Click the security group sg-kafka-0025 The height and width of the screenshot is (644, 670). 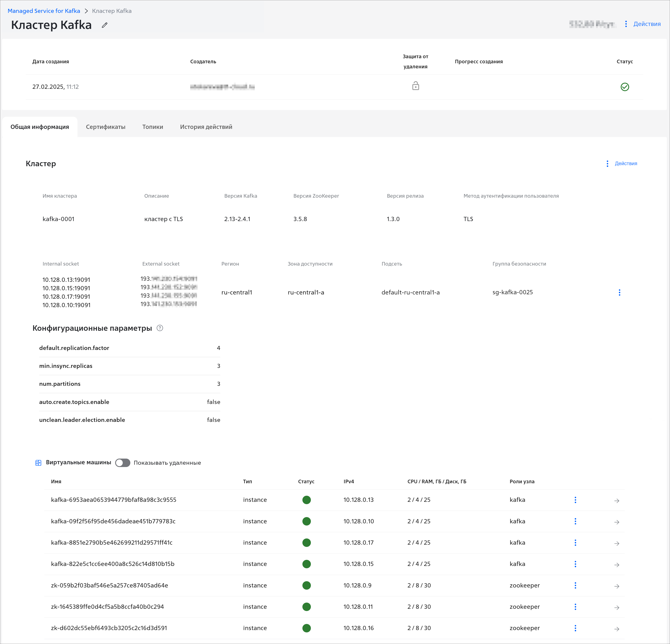coord(512,292)
